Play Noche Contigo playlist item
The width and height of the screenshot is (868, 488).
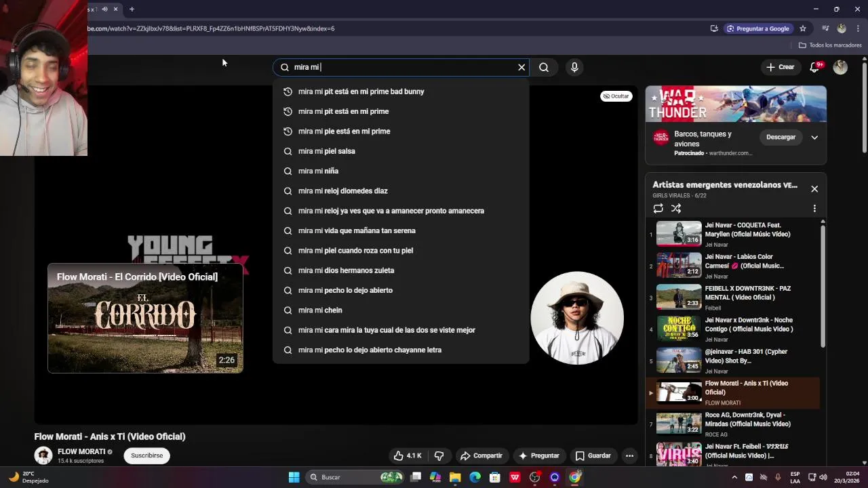click(x=734, y=329)
